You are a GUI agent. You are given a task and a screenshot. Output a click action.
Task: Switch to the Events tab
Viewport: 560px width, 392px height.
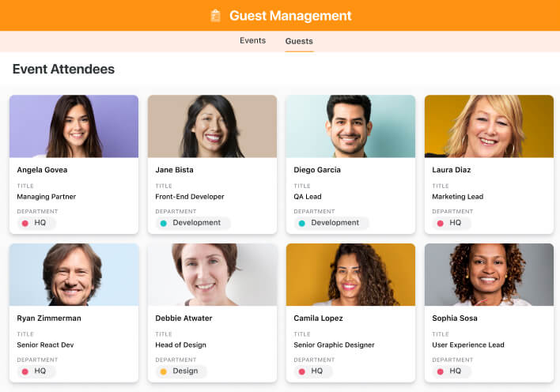[x=252, y=40]
